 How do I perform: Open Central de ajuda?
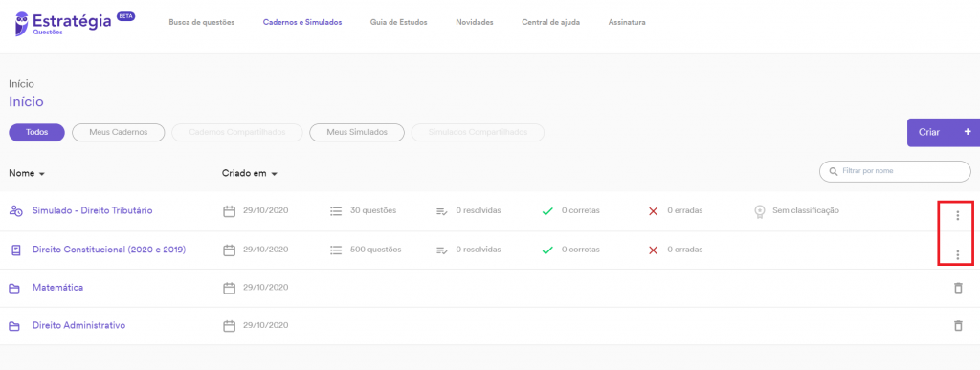pos(550,22)
